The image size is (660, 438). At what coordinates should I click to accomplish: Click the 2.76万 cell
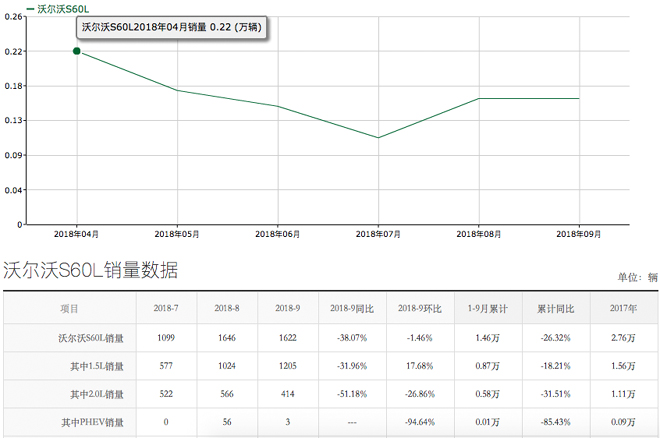pyautogui.click(x=623, y=338)
